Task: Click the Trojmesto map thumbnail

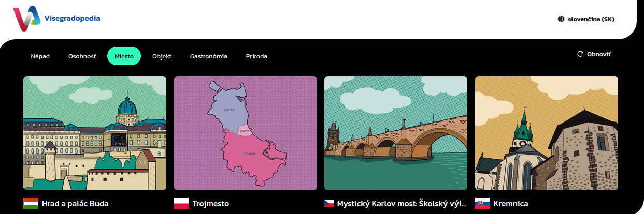Action: click(x=245, y=133)
